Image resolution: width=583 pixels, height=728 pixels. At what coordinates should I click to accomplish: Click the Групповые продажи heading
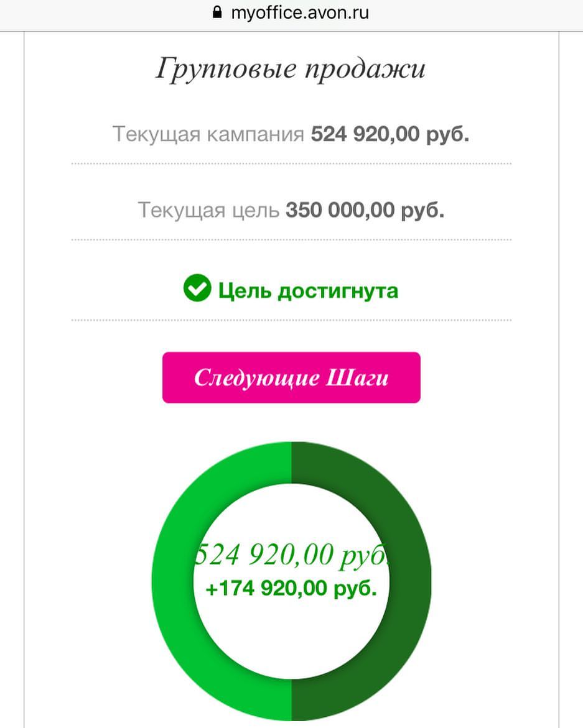pyautogui.click(x=291, y=69)
